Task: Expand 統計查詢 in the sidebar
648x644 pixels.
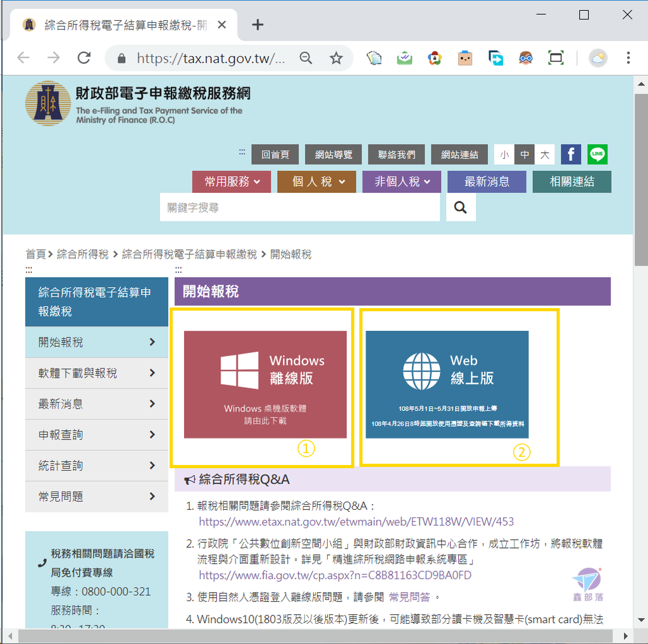Action: point(97,466)
